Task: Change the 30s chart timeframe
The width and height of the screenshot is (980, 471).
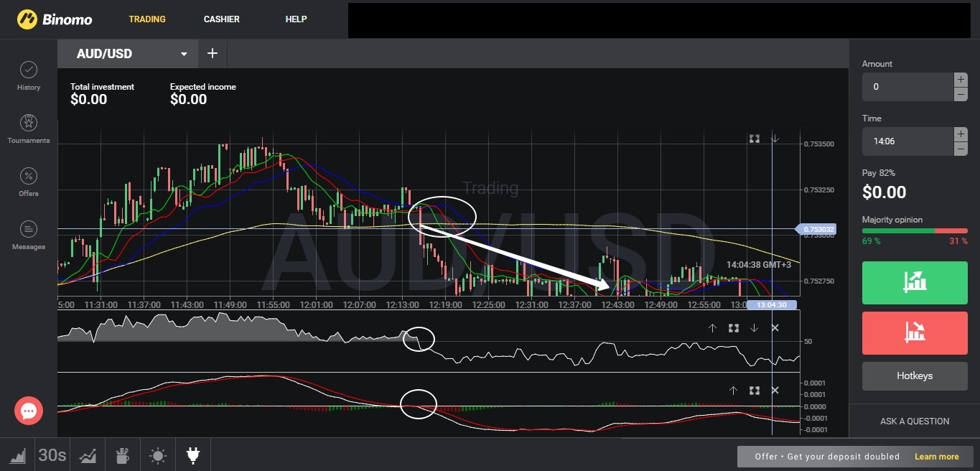Action: [x=52, y=455]
